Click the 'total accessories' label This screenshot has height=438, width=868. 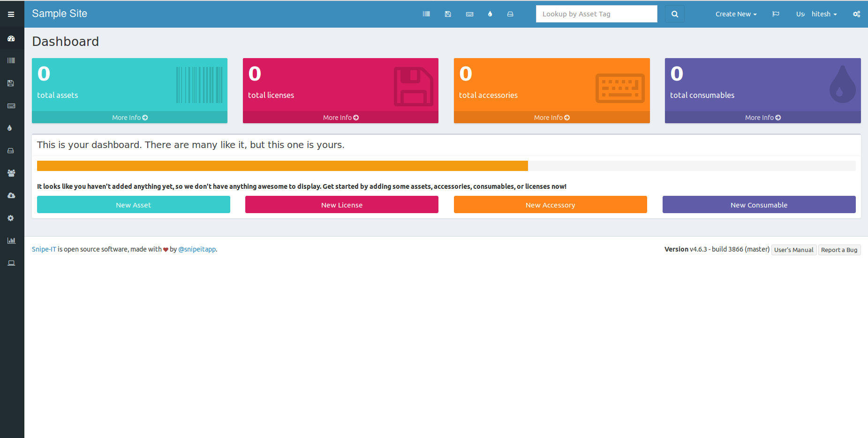pyautogui.click(x=488, y=95)
